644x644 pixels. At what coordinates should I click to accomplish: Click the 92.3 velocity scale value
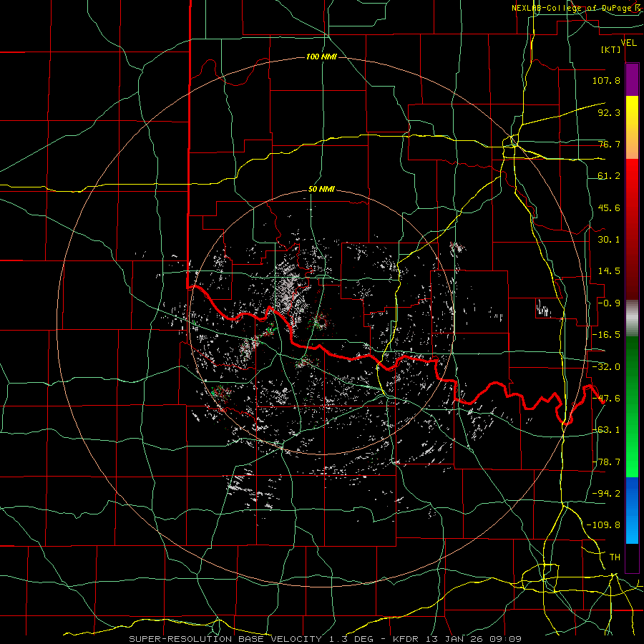(x=609, y=112)
